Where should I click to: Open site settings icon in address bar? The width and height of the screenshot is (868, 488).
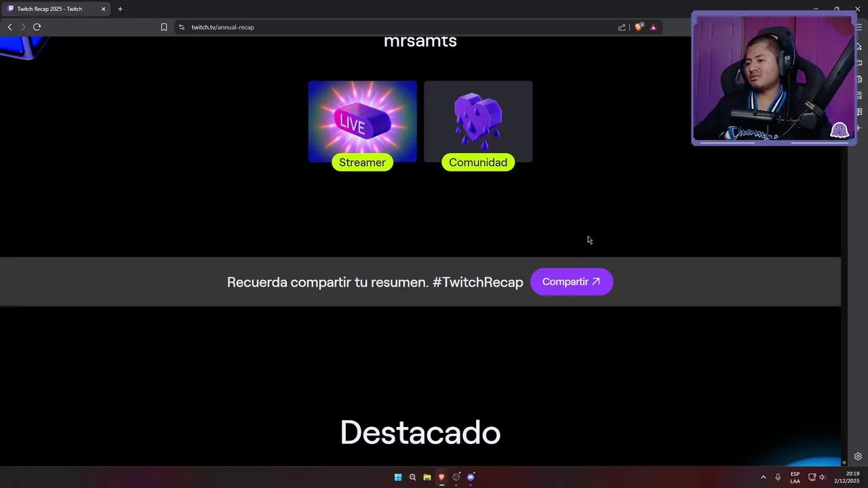click(181, 27)
